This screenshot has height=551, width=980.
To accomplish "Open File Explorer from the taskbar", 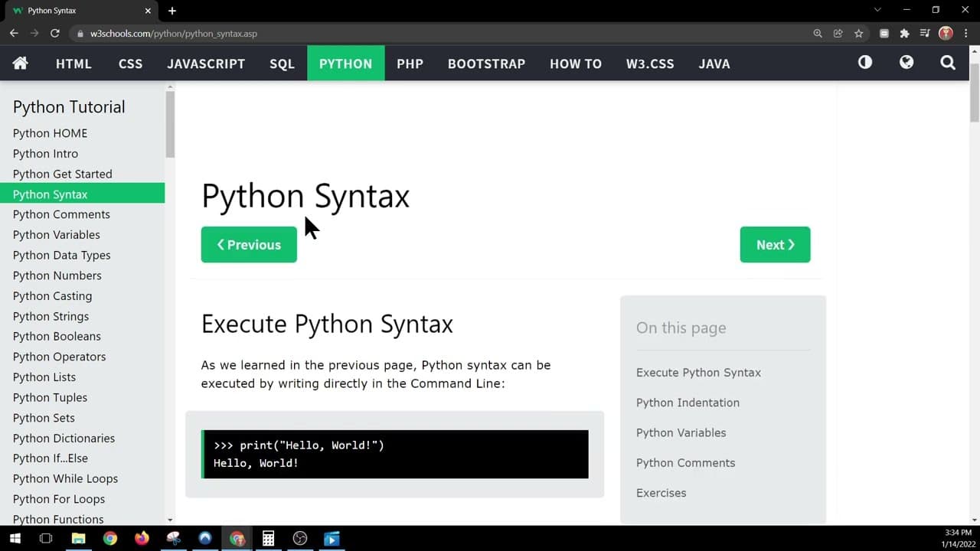I will coord(78,539).
